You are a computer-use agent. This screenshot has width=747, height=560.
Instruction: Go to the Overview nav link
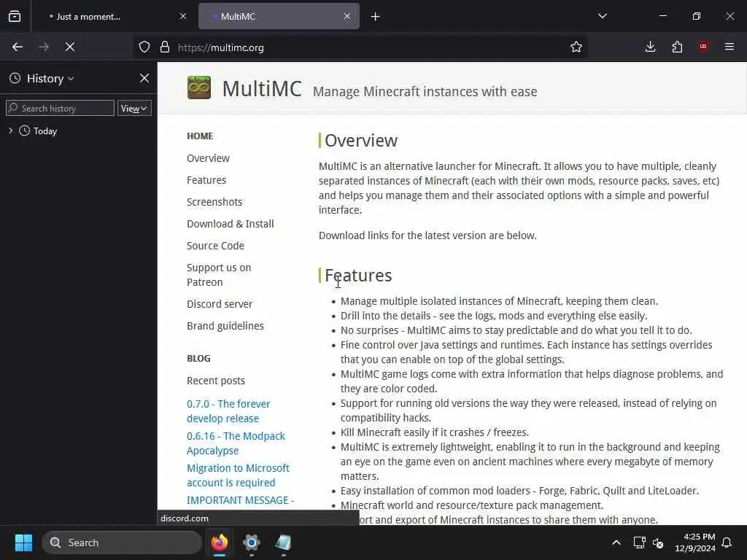click(x=208, y=158)
